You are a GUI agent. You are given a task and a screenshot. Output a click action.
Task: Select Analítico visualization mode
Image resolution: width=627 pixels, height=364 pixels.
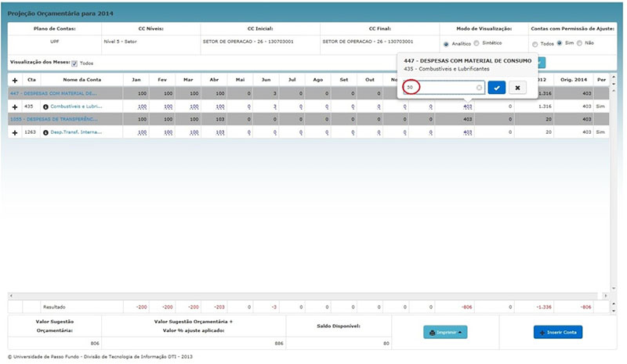click(x=446, y=44)
